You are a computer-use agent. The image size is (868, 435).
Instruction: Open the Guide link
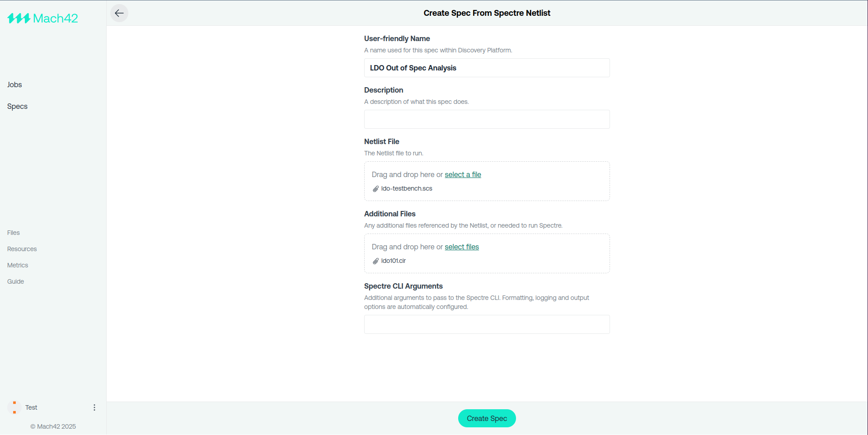[x=15, y=281]
